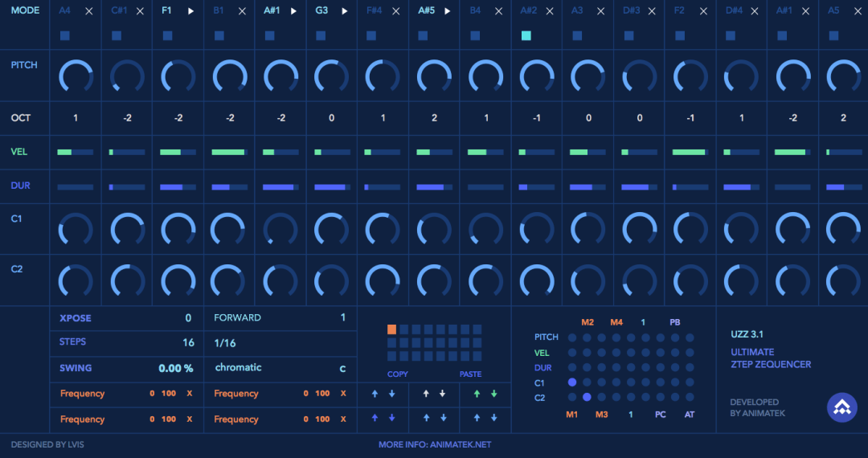Disable the lit C1 to M1 matrix dot
This screenshot has width=868, height=458.
(x=572, y=382)
